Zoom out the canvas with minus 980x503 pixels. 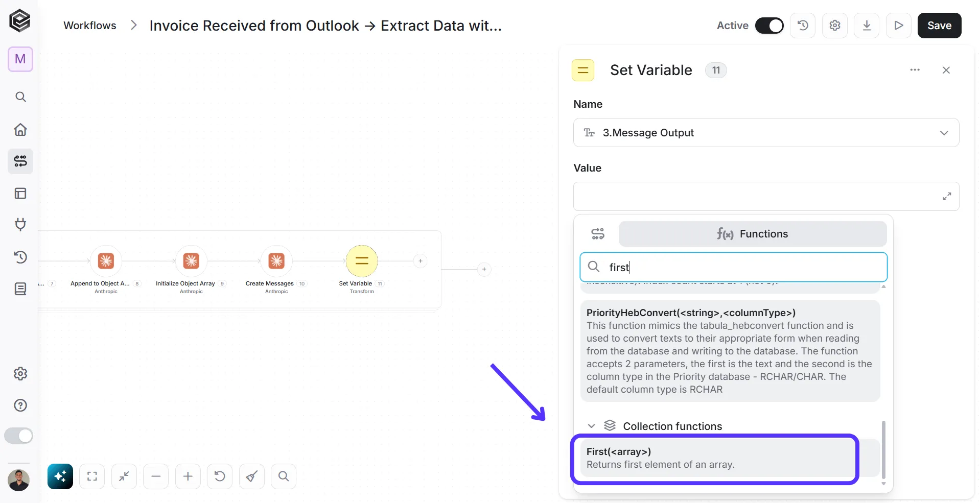click(x=156, y=476)
